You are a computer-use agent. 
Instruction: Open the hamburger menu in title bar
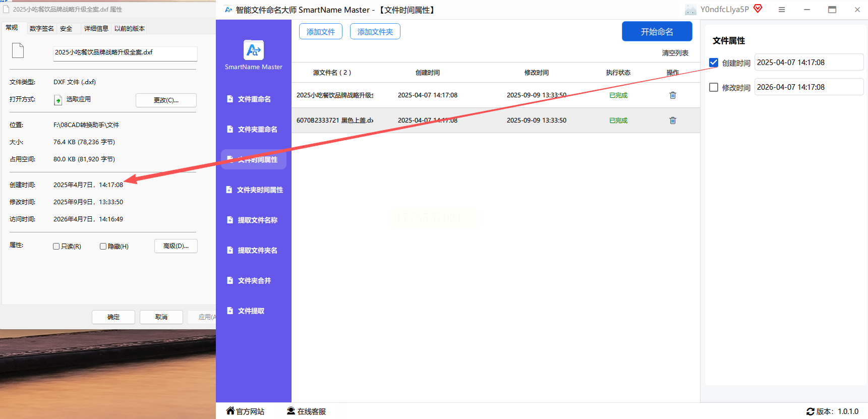781,10
